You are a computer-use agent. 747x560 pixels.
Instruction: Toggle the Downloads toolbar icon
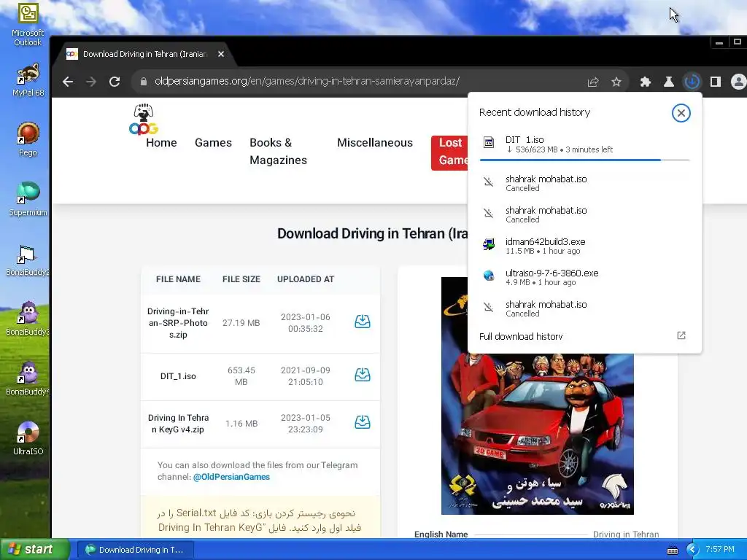(x=692, y=82)
